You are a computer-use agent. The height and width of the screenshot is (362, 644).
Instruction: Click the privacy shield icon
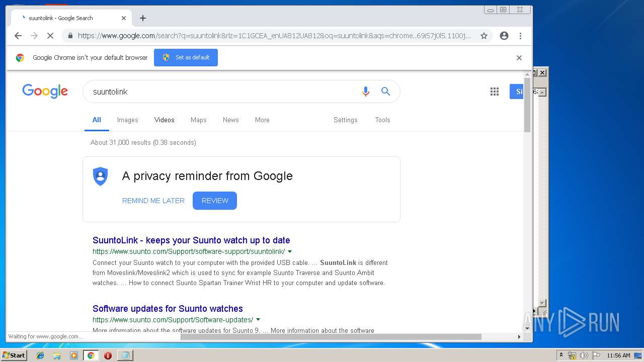(101, 176)
